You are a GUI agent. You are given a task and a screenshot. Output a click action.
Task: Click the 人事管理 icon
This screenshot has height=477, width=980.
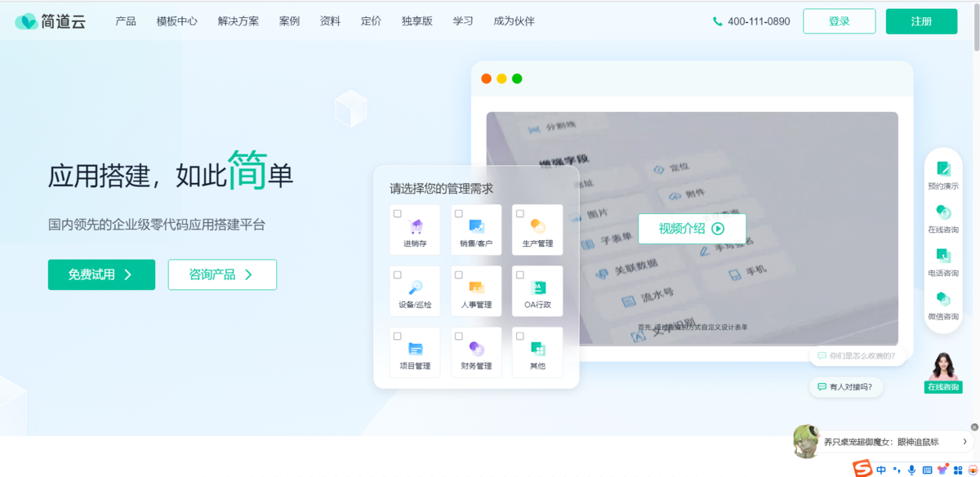[x=476, y=288]
